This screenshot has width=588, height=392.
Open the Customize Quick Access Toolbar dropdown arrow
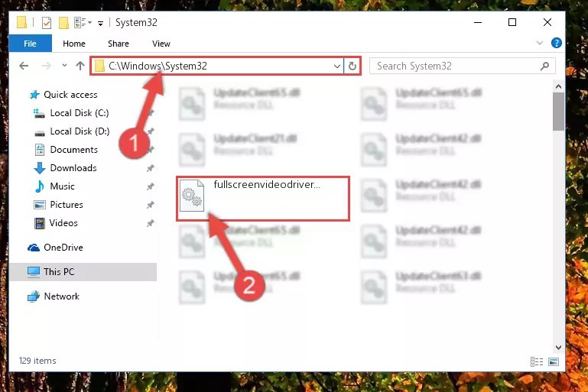click(100, 24)
